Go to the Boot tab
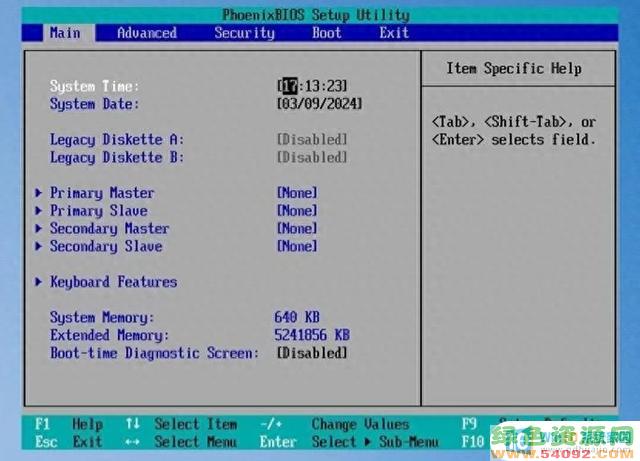This screenshot has height=461, width=640. pyautogui.click(x=327, y=33)
